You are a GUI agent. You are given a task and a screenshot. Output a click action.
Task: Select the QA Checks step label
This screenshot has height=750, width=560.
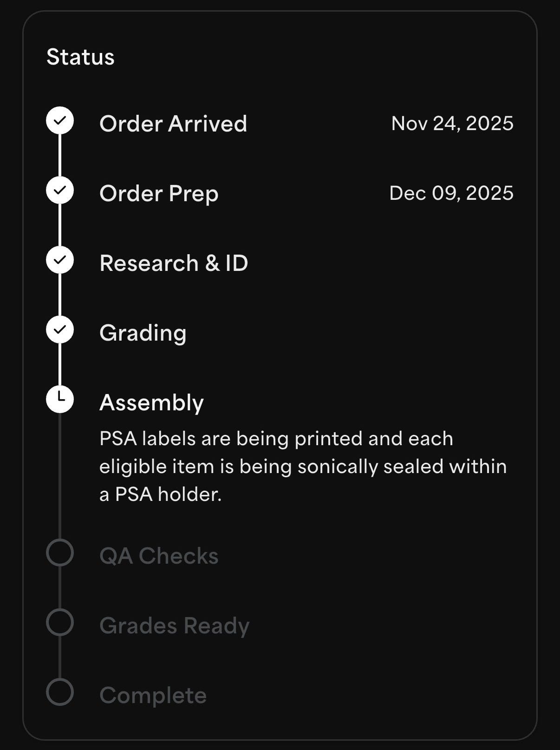pos(159,556)
